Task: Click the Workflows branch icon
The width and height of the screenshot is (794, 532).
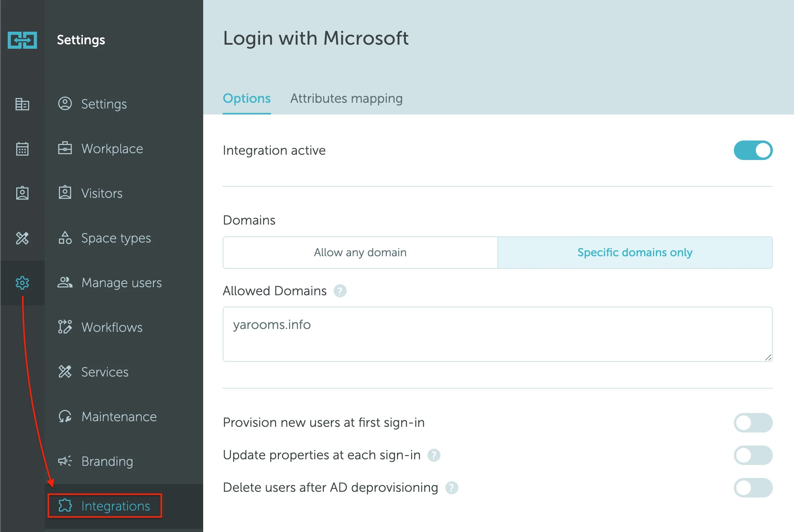Action: point(65,327)
